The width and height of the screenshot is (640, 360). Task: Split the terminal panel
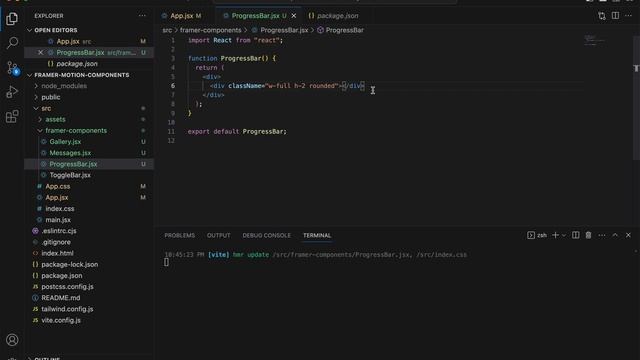pos(576,235)
